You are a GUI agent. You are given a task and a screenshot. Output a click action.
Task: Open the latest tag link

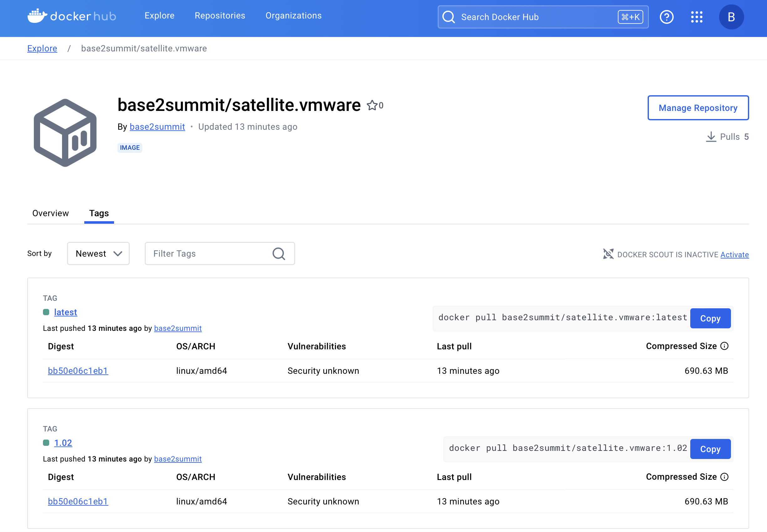pyautogui.click(x=66, y=312)
